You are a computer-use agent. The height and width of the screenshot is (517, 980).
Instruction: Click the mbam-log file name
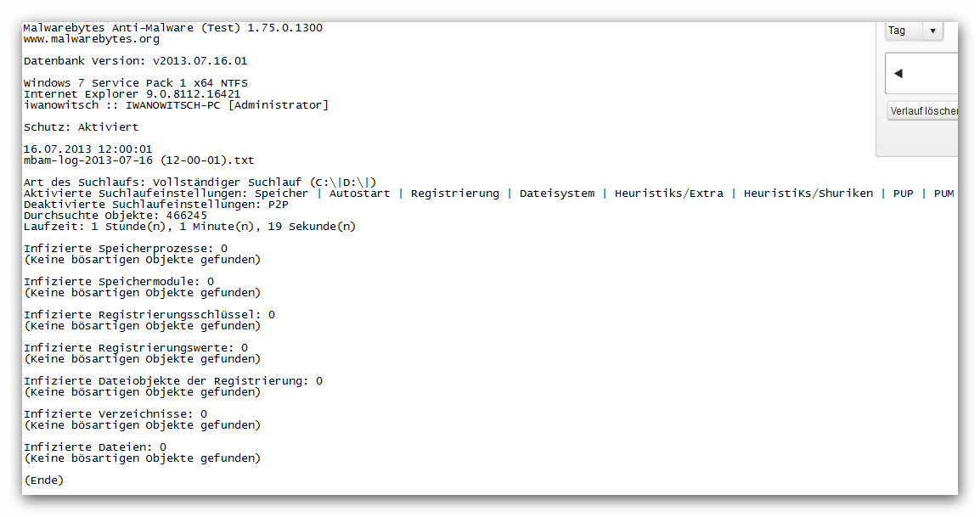point(138,160)
